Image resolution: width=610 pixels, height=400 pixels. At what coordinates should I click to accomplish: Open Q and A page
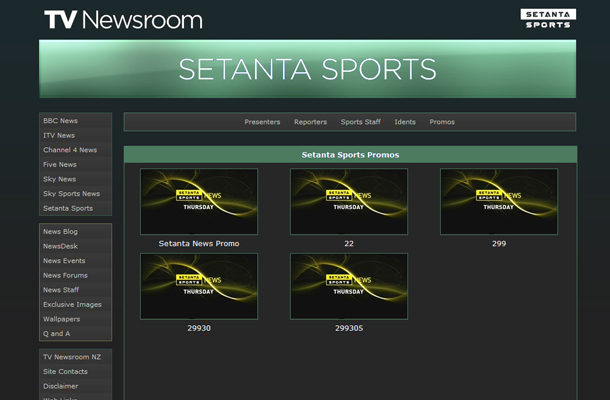(x=56, y=333)
